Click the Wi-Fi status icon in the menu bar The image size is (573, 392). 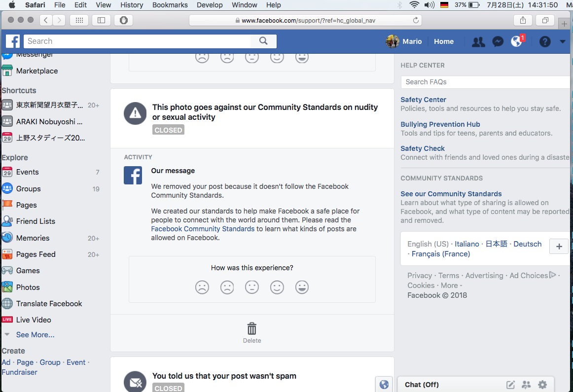pos(414,5)
